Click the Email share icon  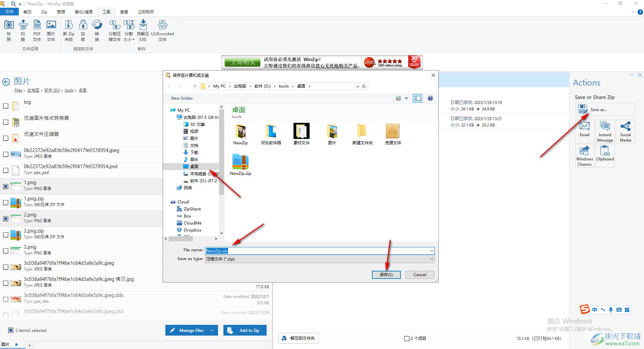(x=585, y=131)
